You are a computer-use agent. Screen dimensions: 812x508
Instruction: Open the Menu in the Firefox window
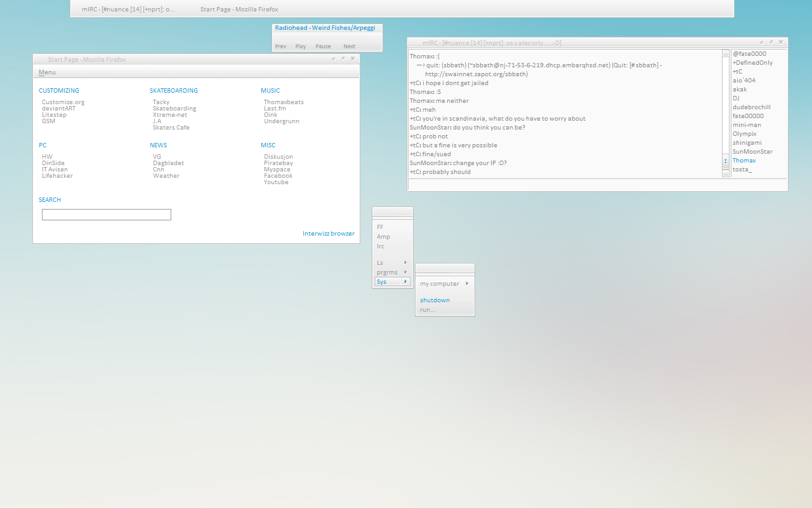(47, 72)
